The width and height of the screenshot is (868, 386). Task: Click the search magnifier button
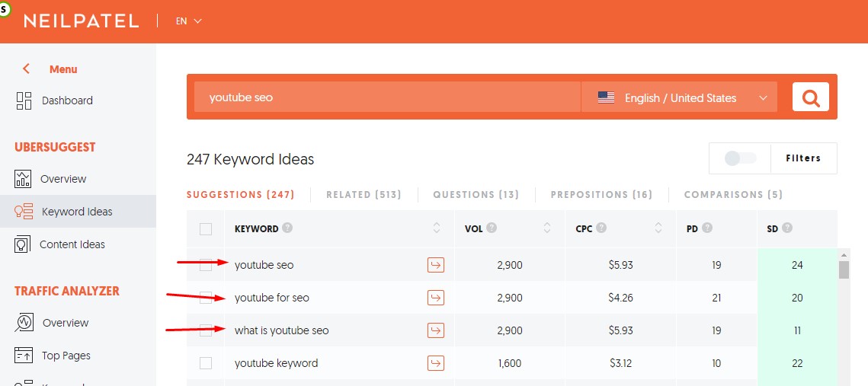(810, 97)
